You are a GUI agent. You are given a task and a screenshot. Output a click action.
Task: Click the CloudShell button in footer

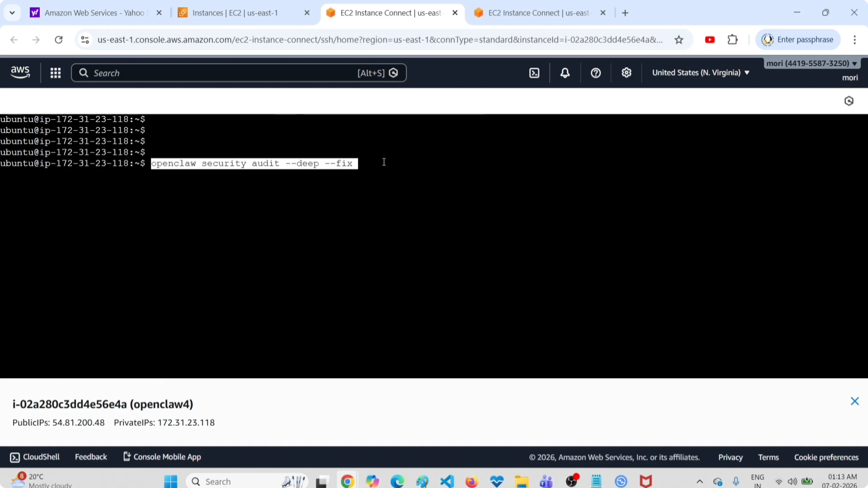pyautogui.click(x=35, y=457)
